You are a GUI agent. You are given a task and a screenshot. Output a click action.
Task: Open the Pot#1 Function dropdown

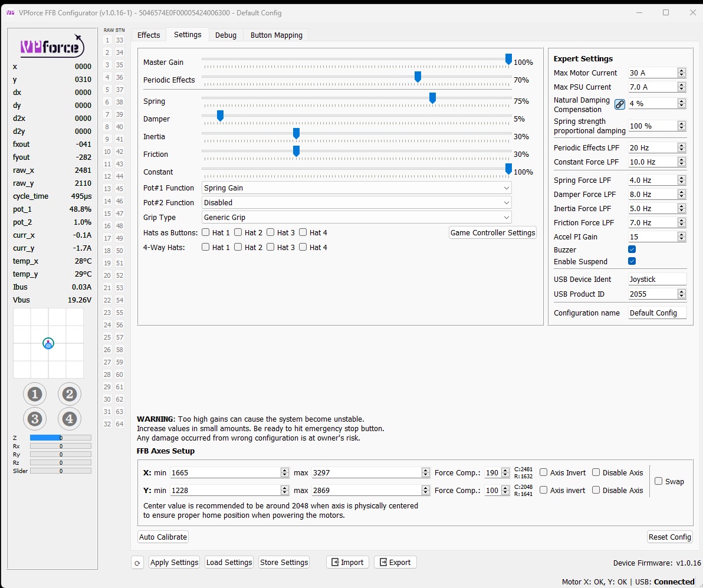click(356, 188)
